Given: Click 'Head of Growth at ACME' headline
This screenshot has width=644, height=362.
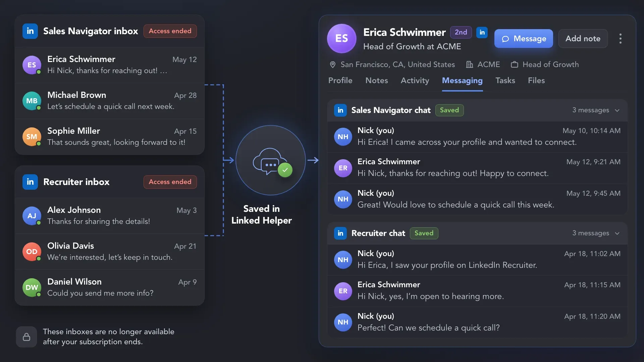Looking at the screenshot, I should (x=412, y=47).
